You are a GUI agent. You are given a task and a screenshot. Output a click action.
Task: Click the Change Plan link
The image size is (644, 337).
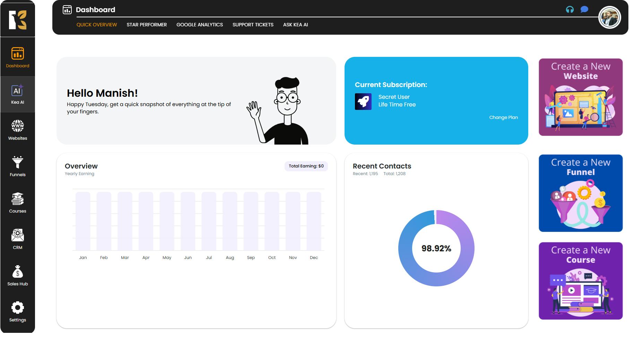click(503, 118)
